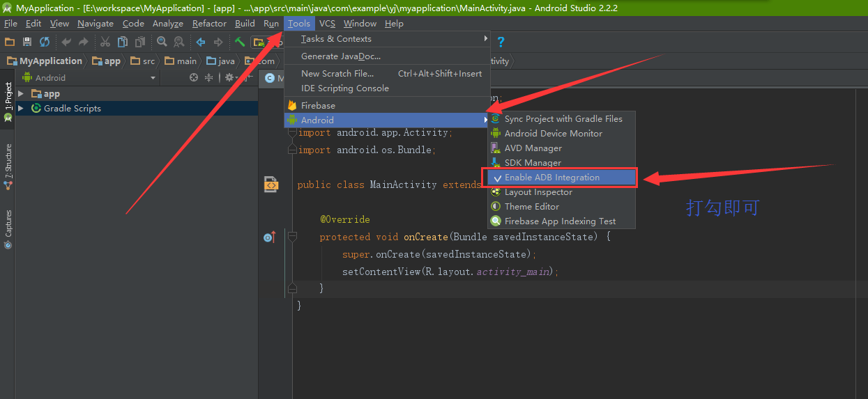The height and width of the screenshot is (399, 868).
Task: Open the 1: Project side tool window
Action: coord(8,102)
